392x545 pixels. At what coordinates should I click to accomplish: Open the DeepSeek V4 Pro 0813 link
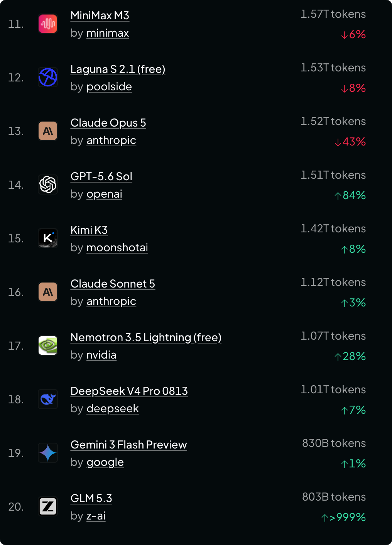129,391
